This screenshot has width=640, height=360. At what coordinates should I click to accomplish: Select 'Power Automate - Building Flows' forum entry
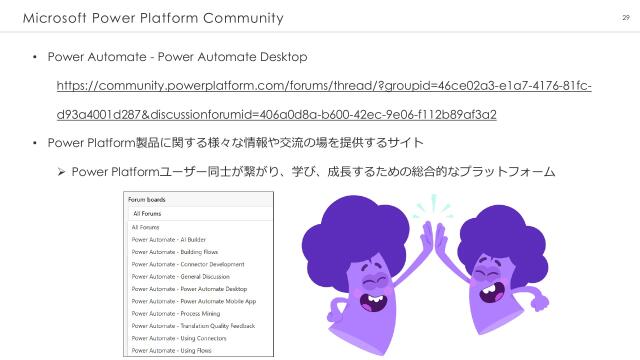(x=175, y=252)
